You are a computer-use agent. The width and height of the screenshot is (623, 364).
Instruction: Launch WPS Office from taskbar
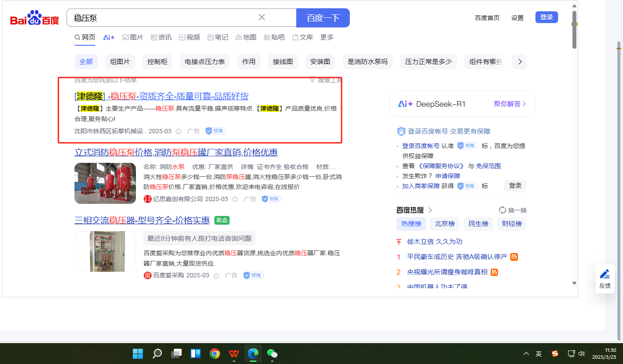pyautogui.click(x=234, y=354)
